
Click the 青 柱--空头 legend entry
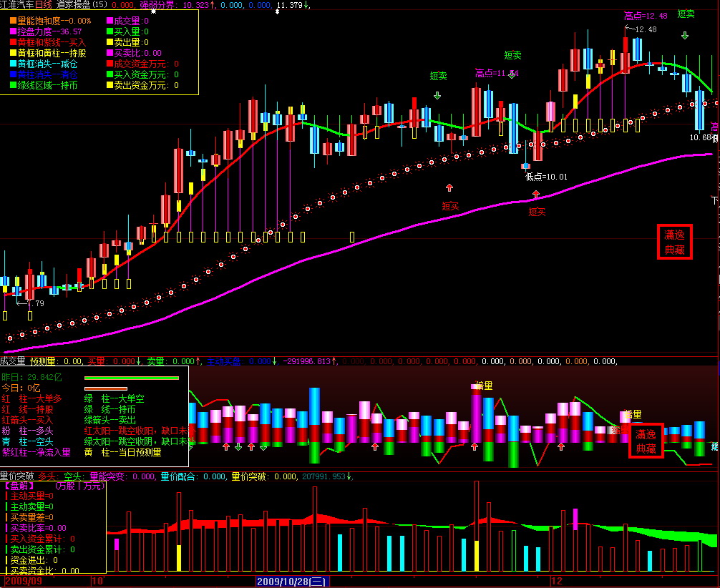(27, 442)
